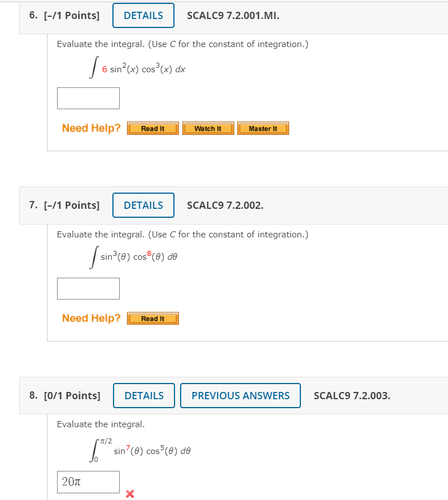Open DETAILS for question 8
Screen dimensions: 448x500
tap(144, 395)
